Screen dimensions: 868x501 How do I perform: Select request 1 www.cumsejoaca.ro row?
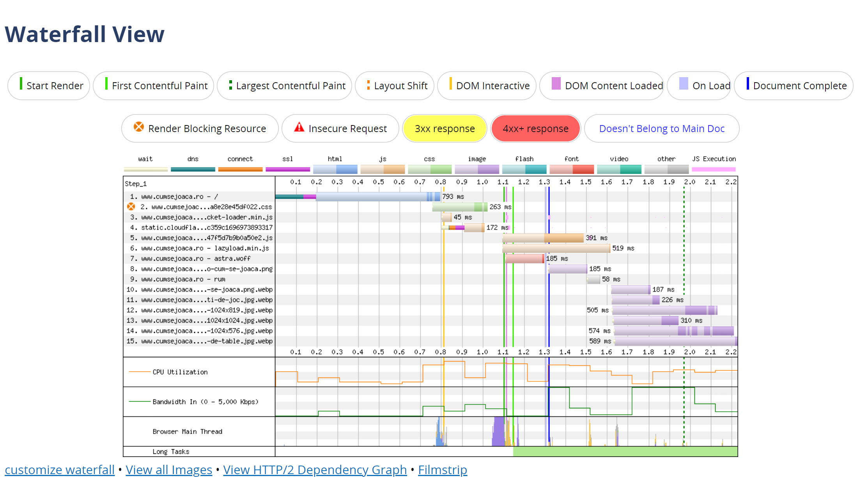(x=174, y=196)
